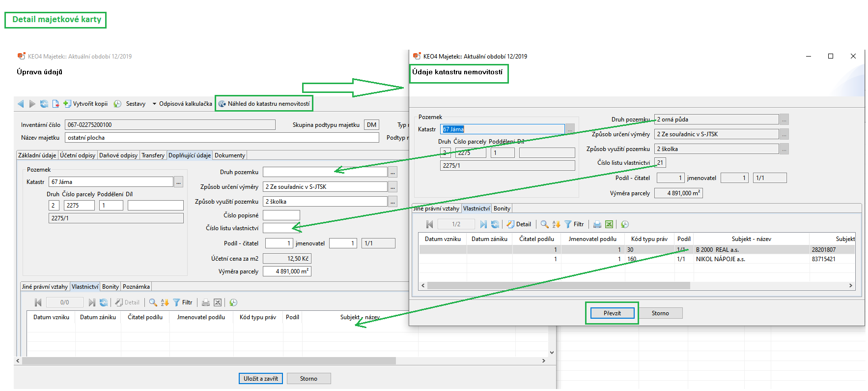The image size is (868, 391).
Task: Open Druh pozemku lookup in katastr dialog
Action: coord(784,120)
